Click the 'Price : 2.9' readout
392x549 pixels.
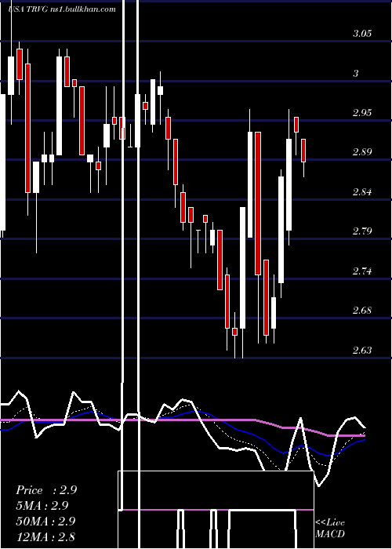coord(46,490)
